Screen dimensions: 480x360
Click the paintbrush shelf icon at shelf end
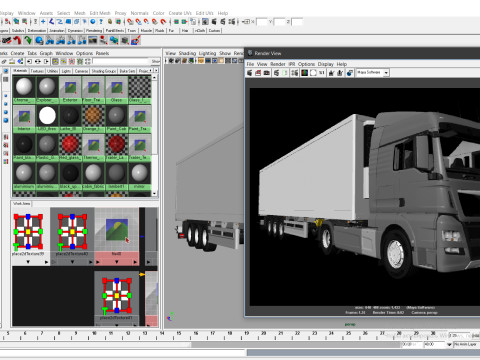pyautogui.click(x=136, y=41)
